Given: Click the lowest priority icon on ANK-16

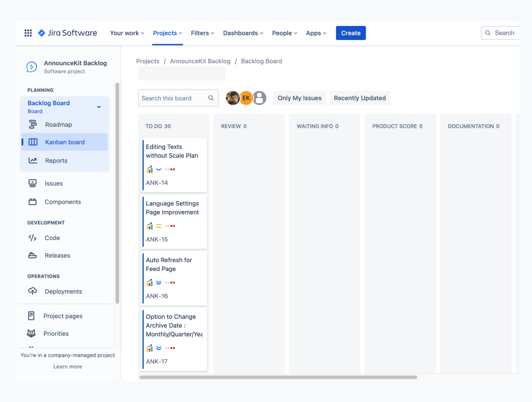Looking at the screenshot, I should 158,282.
